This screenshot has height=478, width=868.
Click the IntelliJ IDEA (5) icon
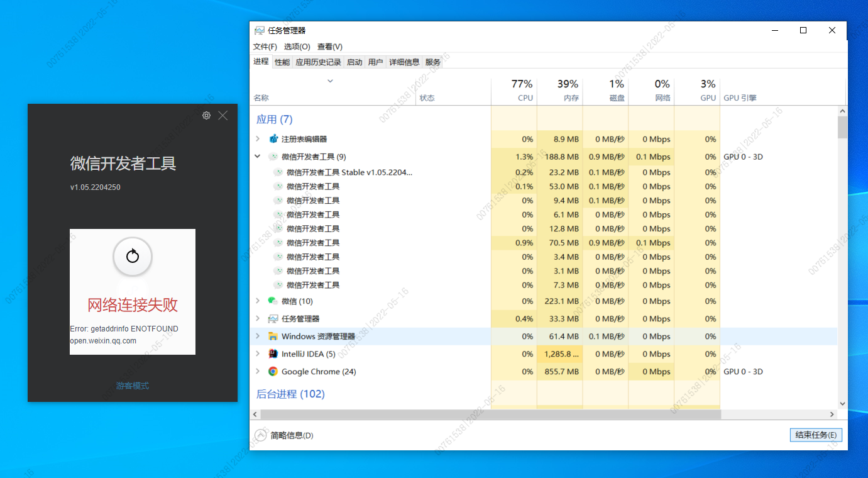coord(273,354)
